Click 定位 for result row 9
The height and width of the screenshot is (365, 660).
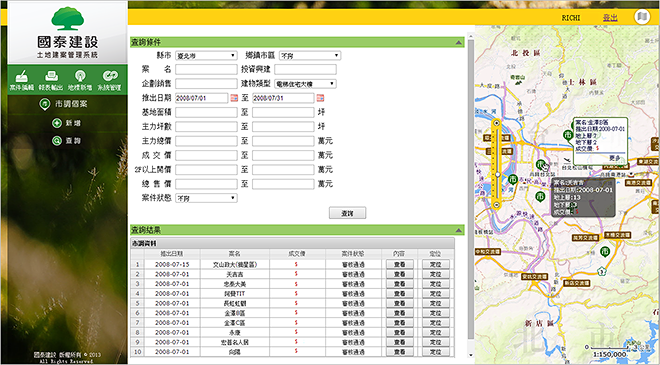tap(436, 342)
